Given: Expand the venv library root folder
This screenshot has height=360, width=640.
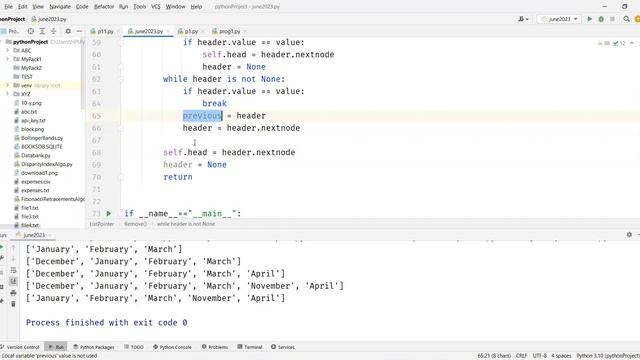Looking at the screenshot, I should tap(7, 85).
